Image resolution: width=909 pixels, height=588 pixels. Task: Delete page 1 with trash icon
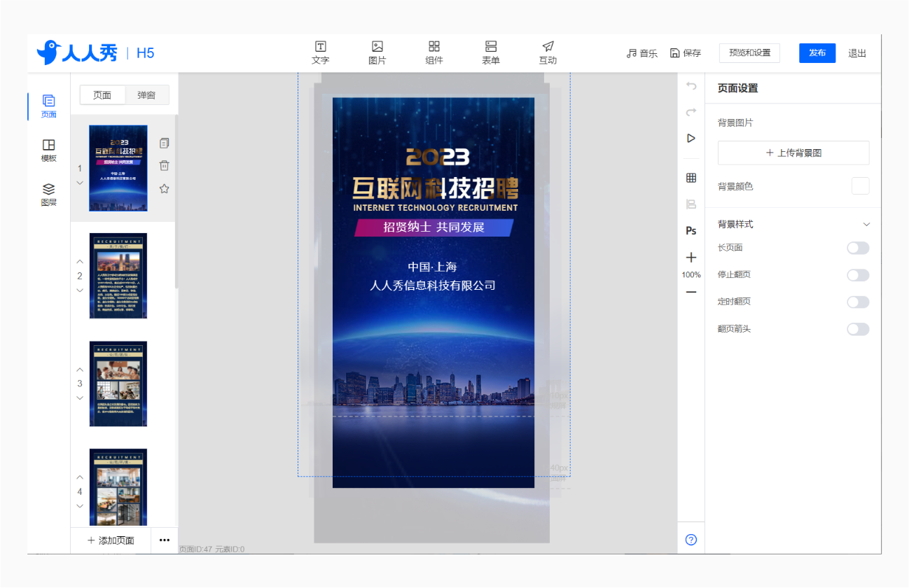(x=165, y=166)
